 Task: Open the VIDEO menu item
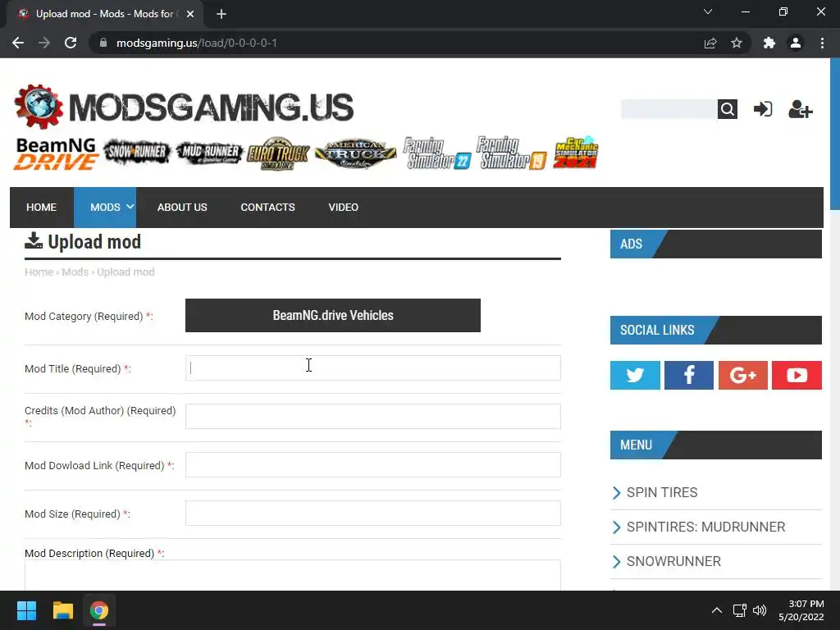coord(344,208)
